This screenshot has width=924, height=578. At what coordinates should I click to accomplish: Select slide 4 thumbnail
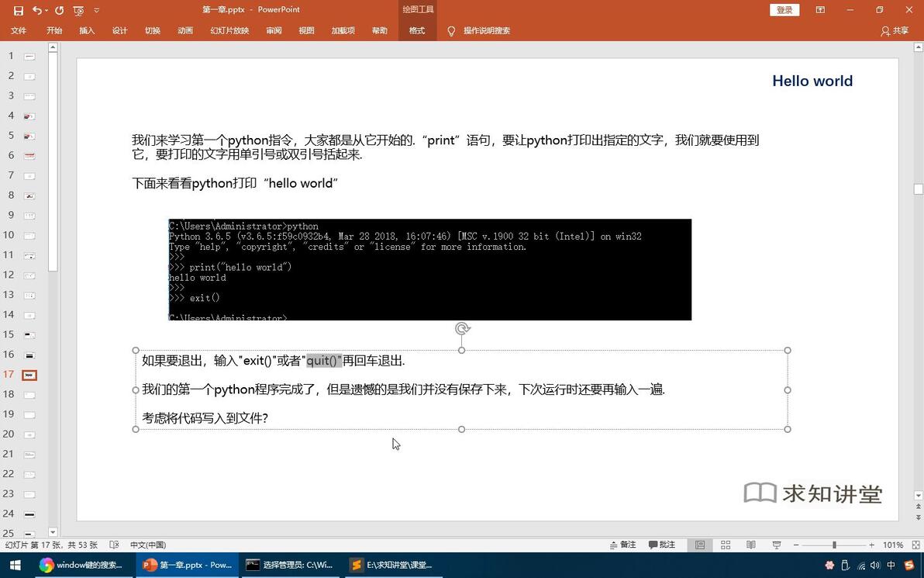(x=29, y=116)
